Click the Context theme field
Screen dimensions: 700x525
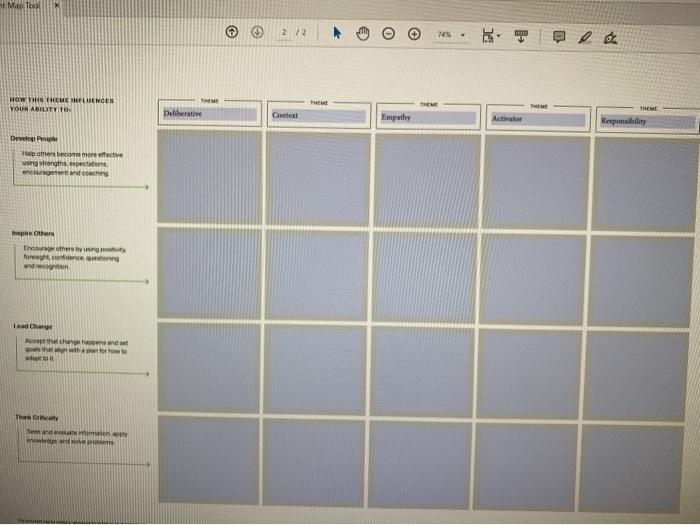click(x=319, y=116)
